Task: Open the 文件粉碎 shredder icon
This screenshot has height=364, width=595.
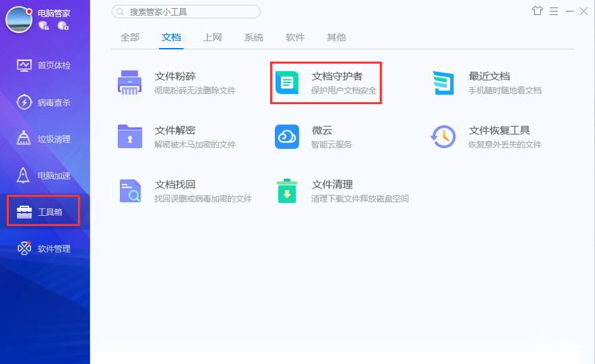Action: tap(130, 82)
